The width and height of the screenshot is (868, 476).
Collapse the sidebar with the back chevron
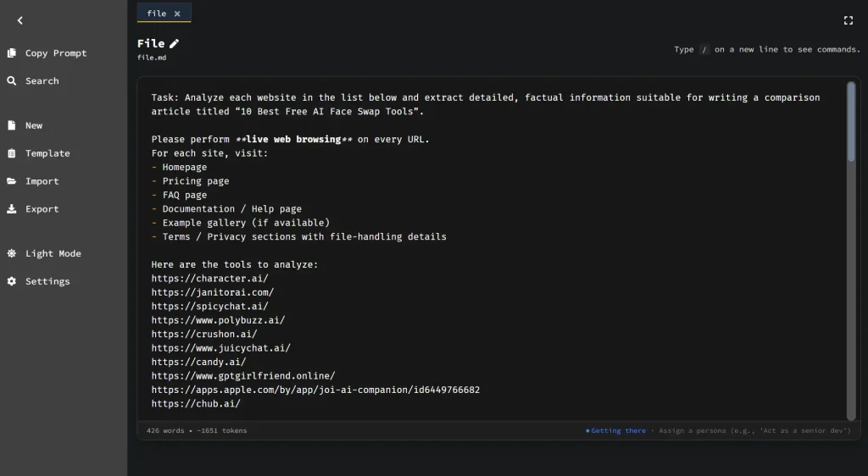(20, 20)
